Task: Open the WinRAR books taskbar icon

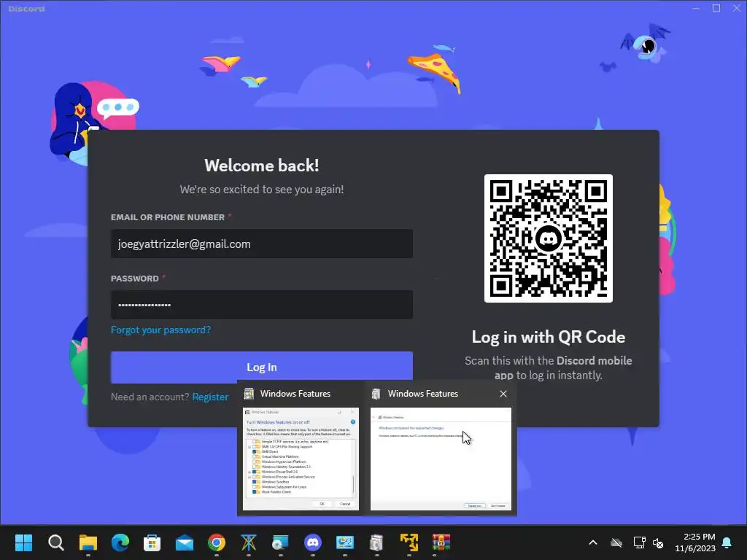Action: [441, 542]
